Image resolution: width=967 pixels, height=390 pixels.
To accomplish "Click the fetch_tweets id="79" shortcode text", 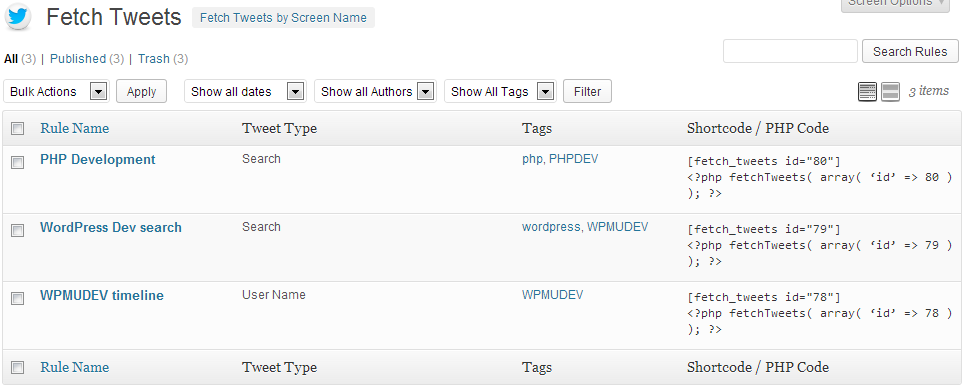I will [763, 229].
